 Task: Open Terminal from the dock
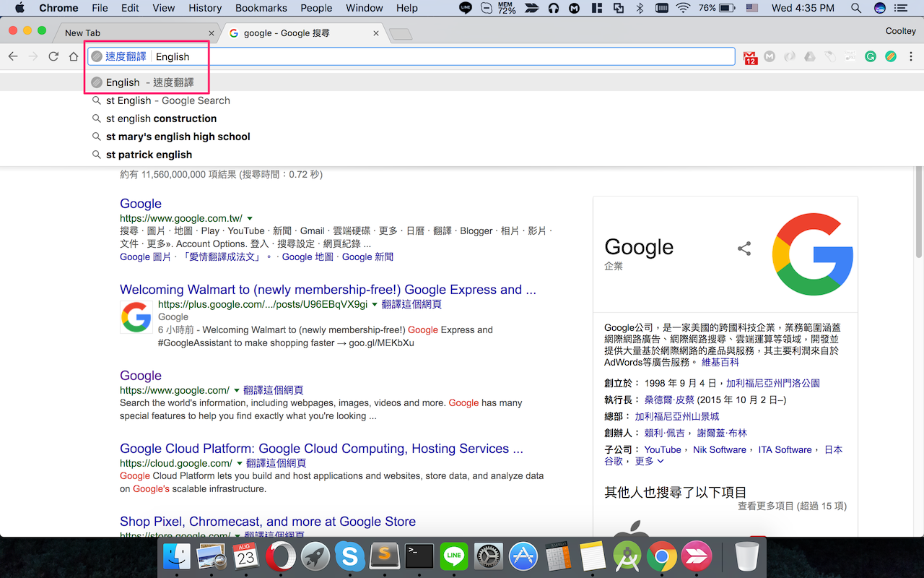[x=419, y=556]
